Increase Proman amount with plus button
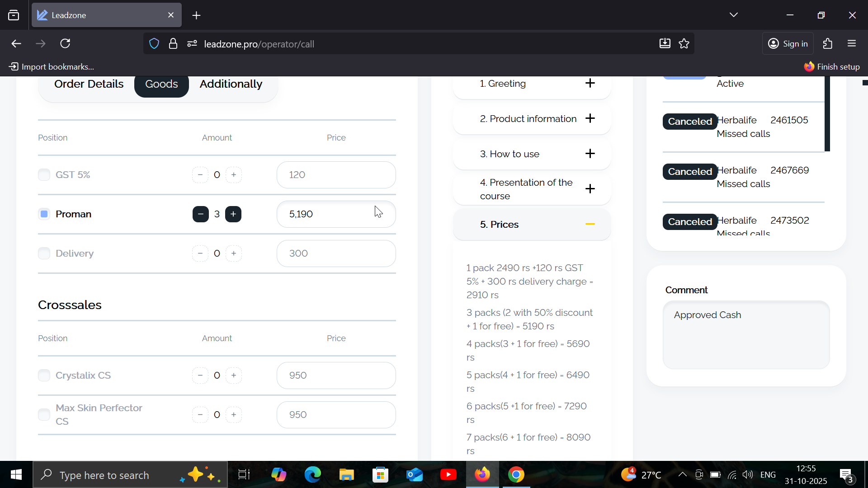The width and height of the screenshot is (868, 488). click(233, 214)
